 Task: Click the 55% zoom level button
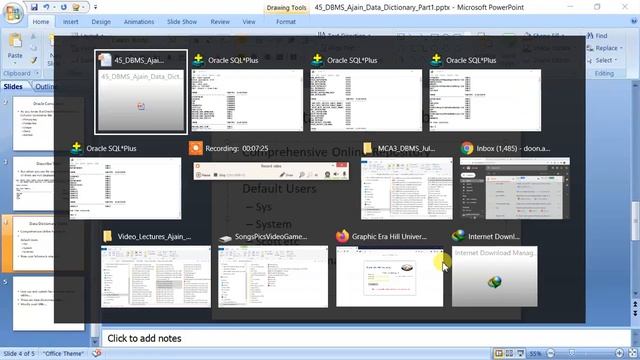[x=535, y=353]
